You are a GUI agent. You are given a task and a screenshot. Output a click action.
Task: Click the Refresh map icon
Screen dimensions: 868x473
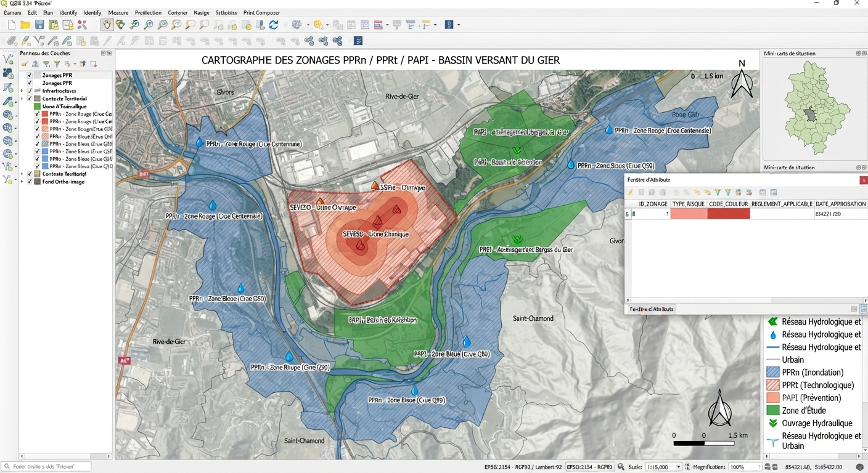pyautogui.click(x=274, y=25)
